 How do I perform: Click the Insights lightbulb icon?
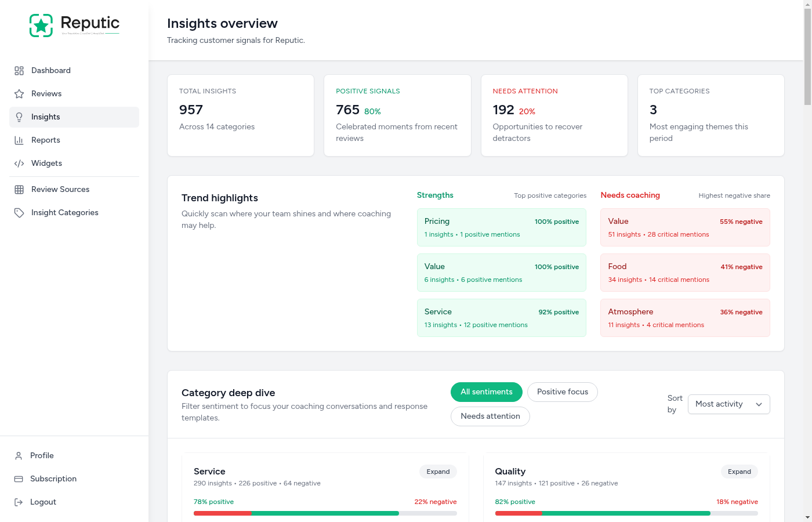pos(19,117)
